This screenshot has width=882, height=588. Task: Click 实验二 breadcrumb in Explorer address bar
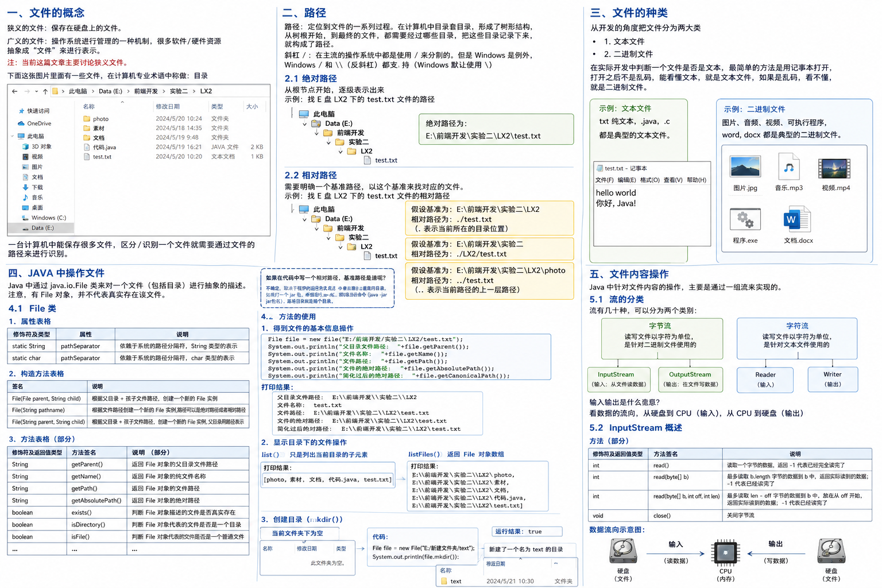click(x=179, y=91)
